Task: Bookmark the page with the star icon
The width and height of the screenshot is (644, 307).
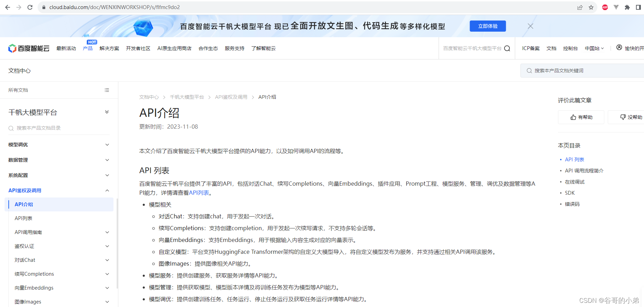Action: (x=591, y=7)
